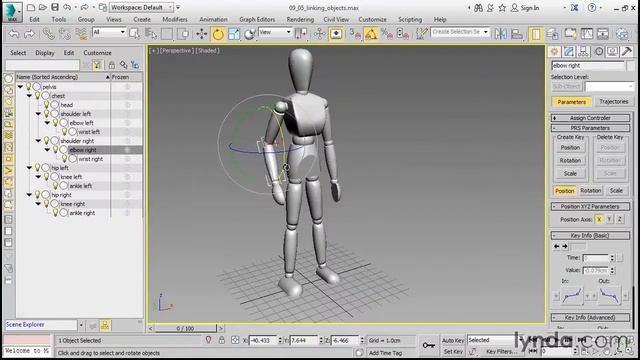Image resolution: width=640 pixels, height=360 pixels.
Task: Collapse the hip left node
Action: [x=29, y=168]
